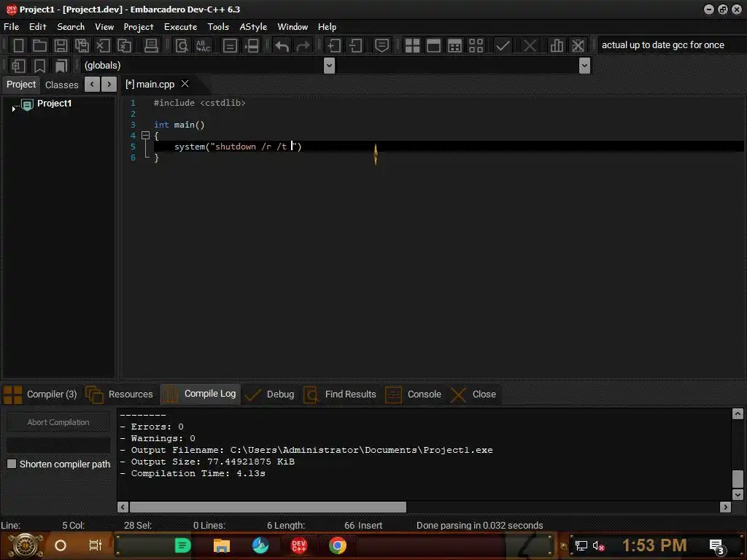Open the Window menu

click(x=293, y=27)
